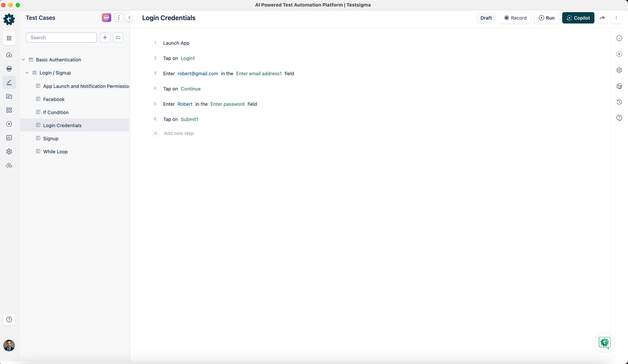Image resolution: width=628 pixels, height=364 pixels.
Task: Click the Enter password element in step 5
Action: [x=227, y=104]
